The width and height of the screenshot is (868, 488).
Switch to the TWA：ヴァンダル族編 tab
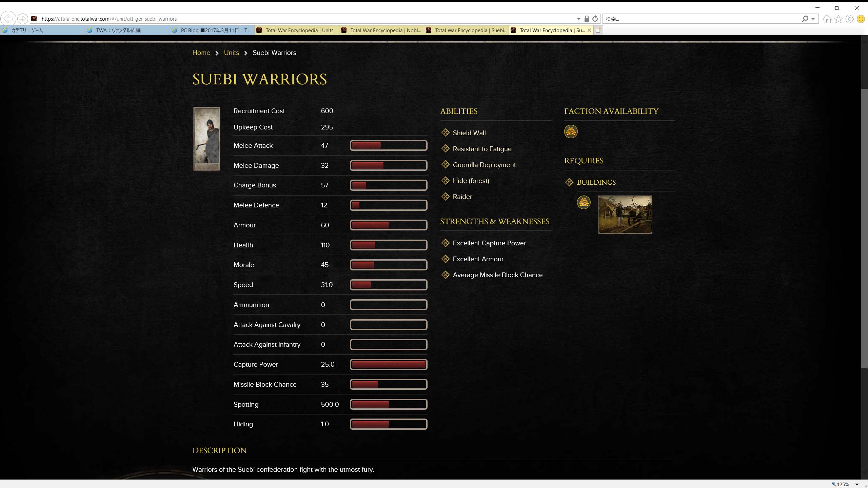click(x=127, y=30)
